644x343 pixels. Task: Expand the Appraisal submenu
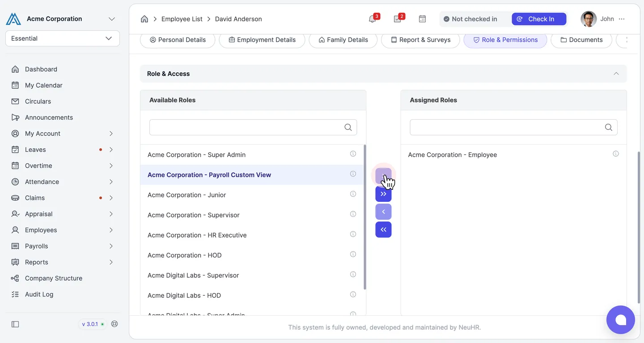(x=111, y=214)
